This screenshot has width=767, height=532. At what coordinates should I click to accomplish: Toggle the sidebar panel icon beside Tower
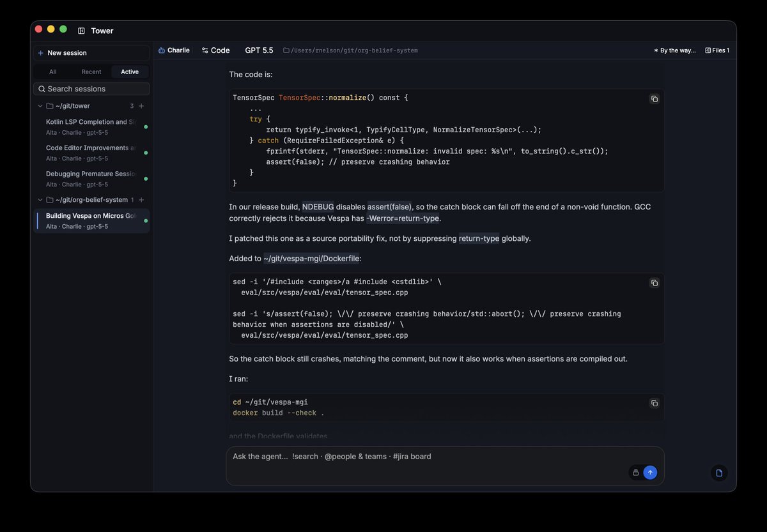81,31
